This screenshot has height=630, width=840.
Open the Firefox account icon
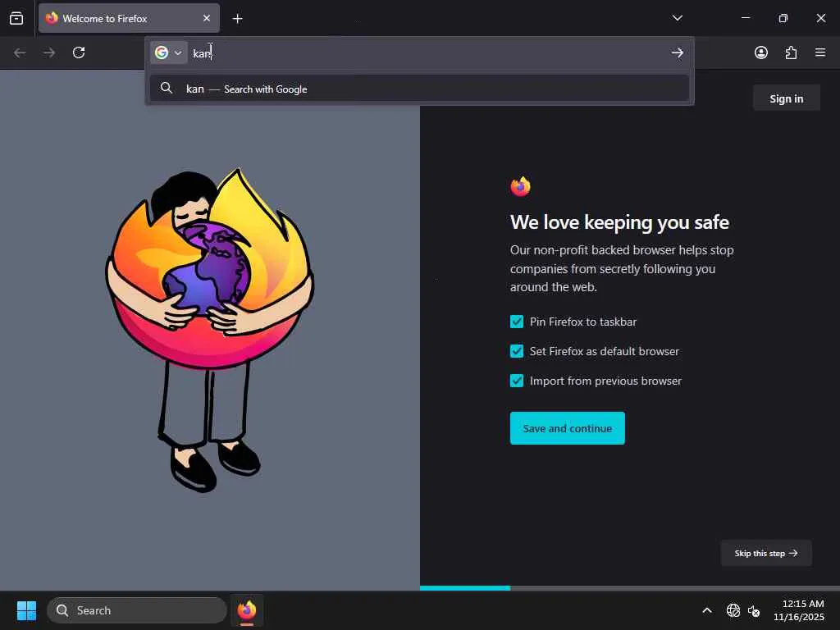760,52
